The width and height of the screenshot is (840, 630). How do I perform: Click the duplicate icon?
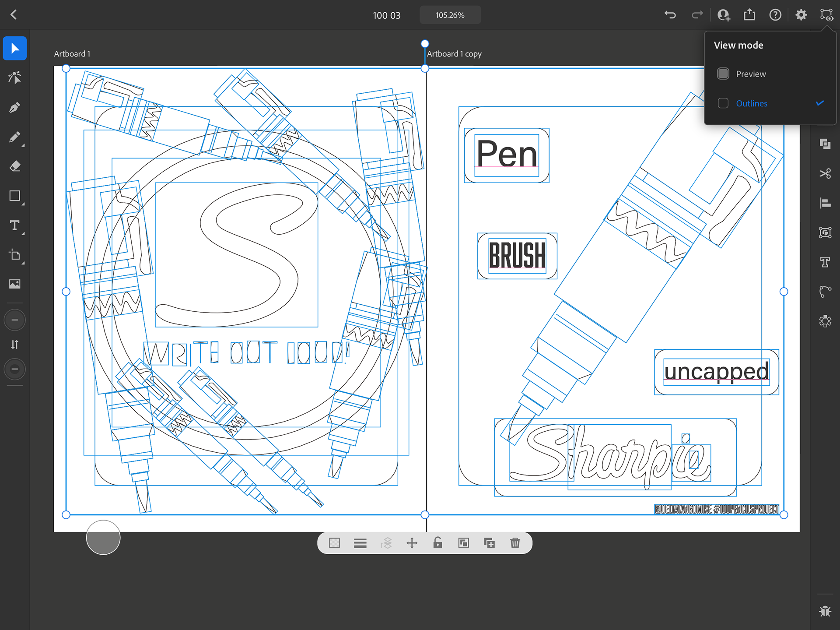click(x=489, y=543)
